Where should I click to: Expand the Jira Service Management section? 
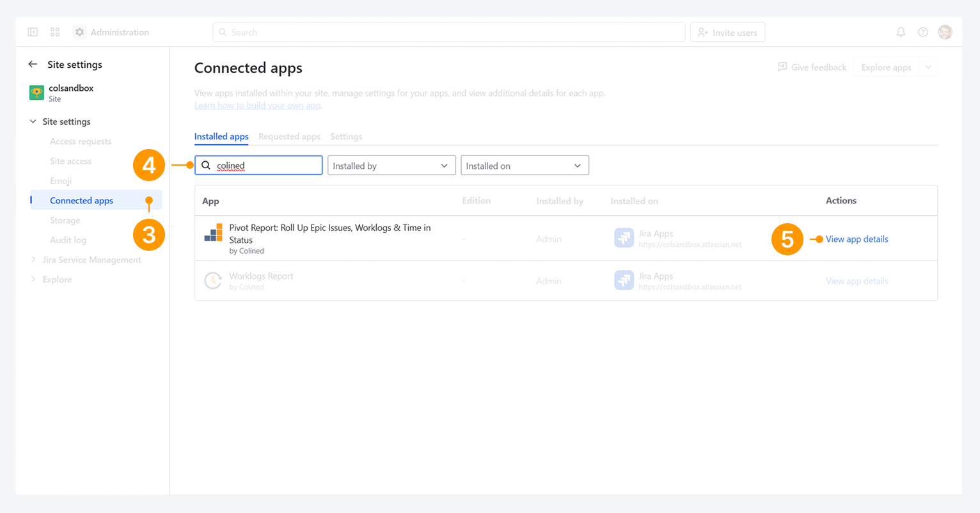pos(33,260)
